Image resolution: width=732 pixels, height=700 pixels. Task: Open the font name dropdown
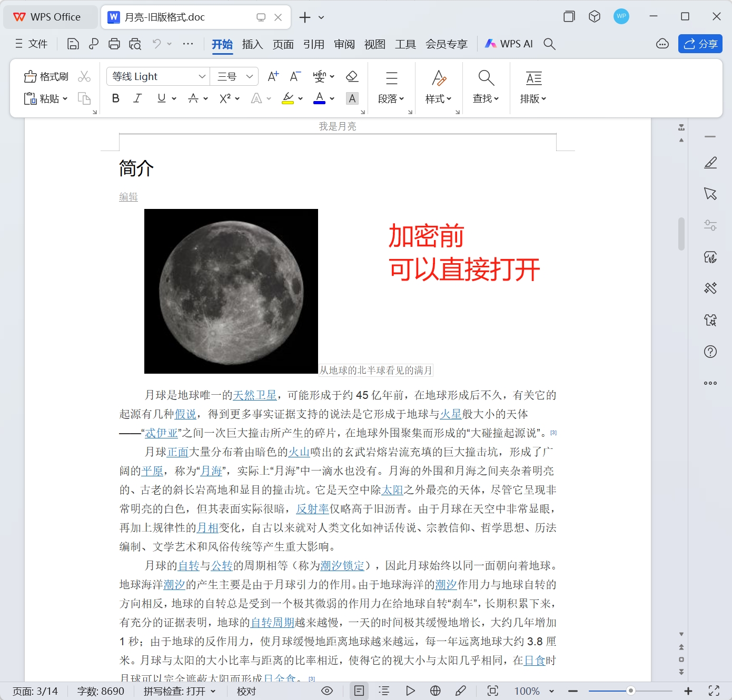click(x=203, y=76)
